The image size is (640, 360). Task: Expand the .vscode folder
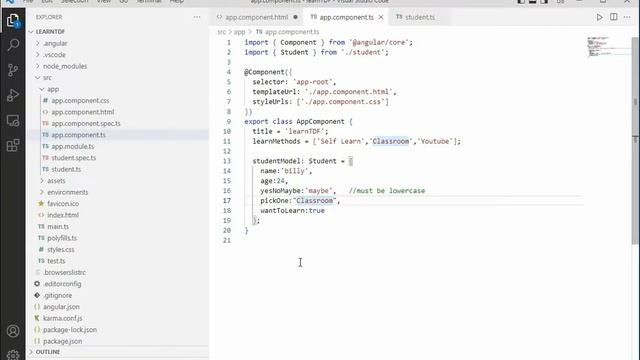(54, 55)
